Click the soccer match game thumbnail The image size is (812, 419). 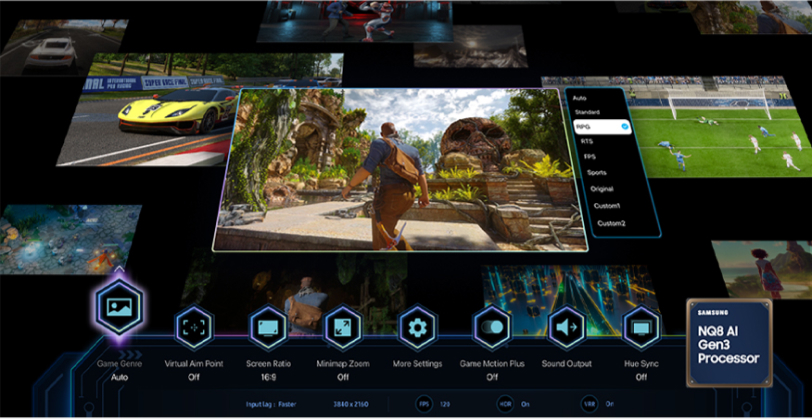(x=720, y=130)
